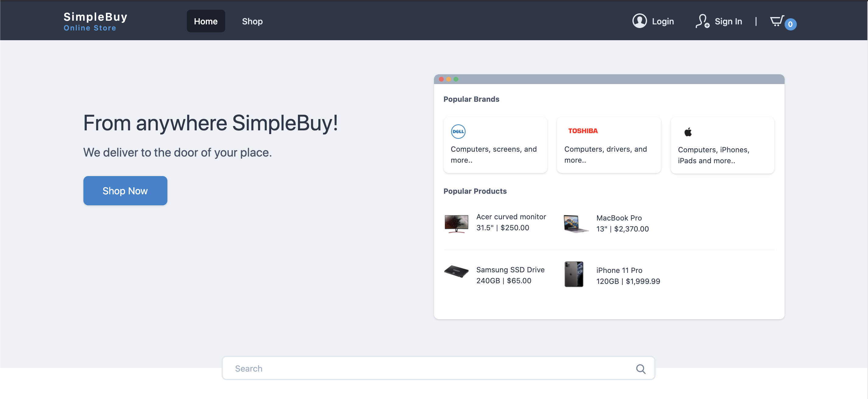
Task: Select the Acer curved monitor thumbnail
Action: 456,223
